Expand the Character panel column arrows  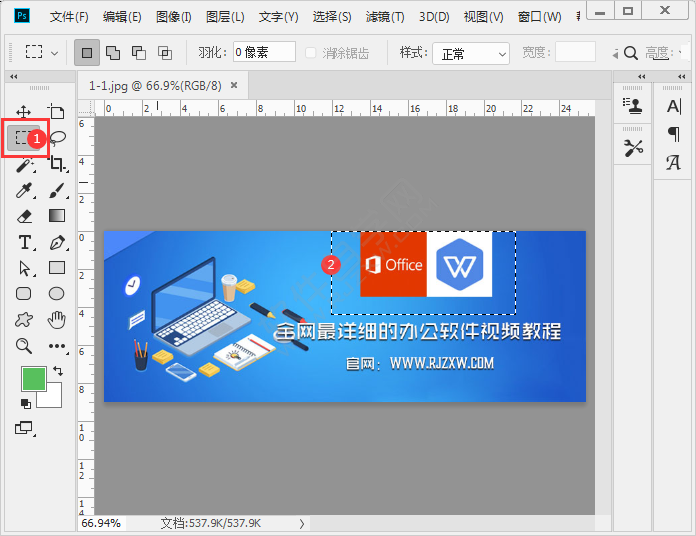[x=682, y=76]
